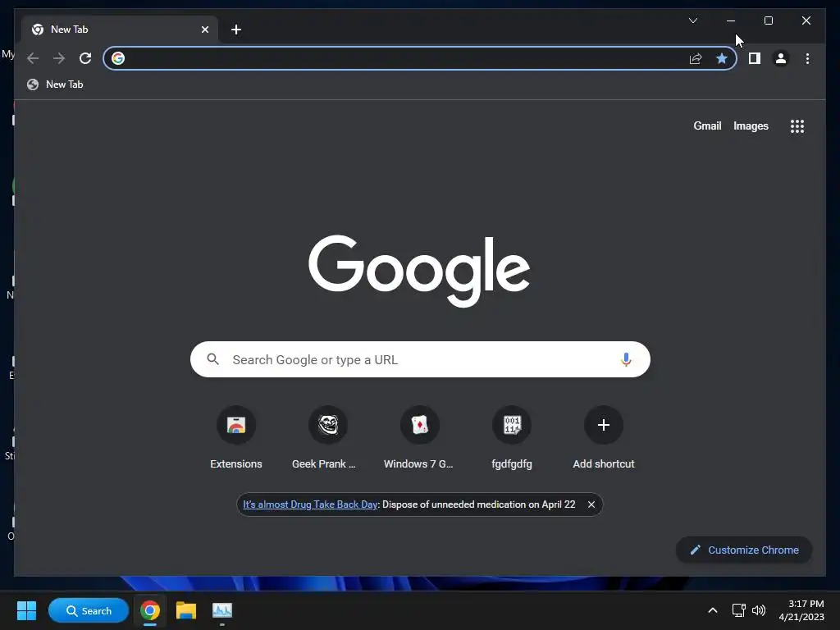Open the tab search chevron
840x630 pixels.
[x=692, y=21]
